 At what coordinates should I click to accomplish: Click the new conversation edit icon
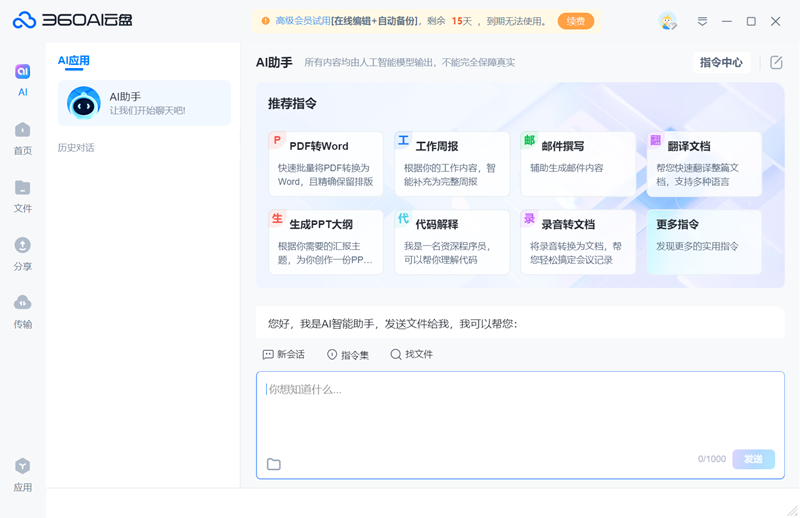(776, 62)
